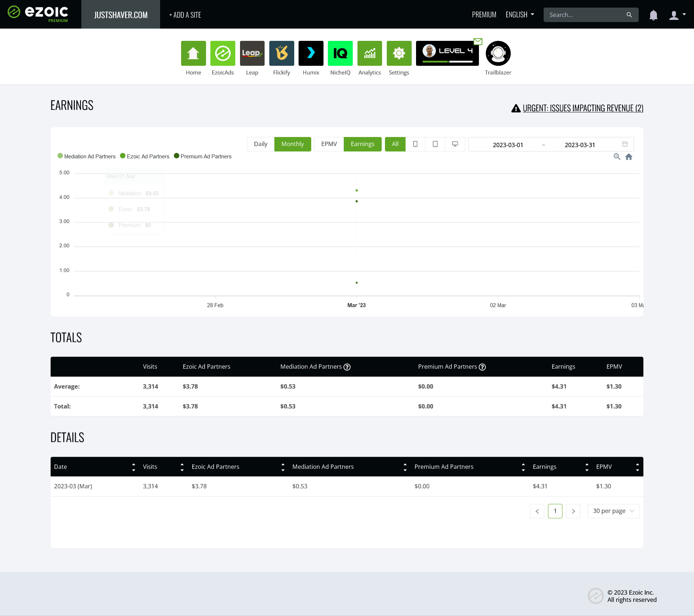The width and height of the screenshot is (694, 616).
Task: Open Trailblazer astronaut icon
Action: pos(498,53)
